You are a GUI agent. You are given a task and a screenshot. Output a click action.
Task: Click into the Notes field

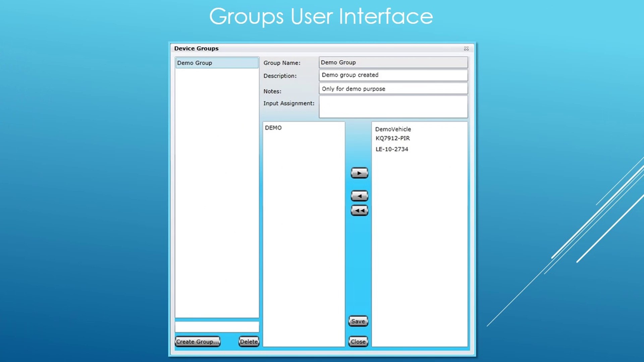pos(393,89)
